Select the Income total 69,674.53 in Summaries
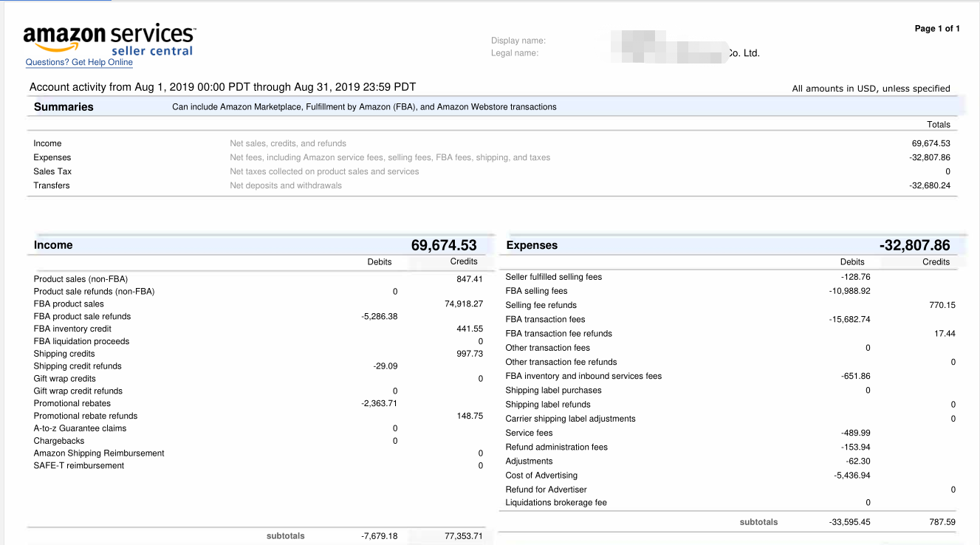Image resolution: width=980 pixels, height=545 pixels. (x=931, y=143)
